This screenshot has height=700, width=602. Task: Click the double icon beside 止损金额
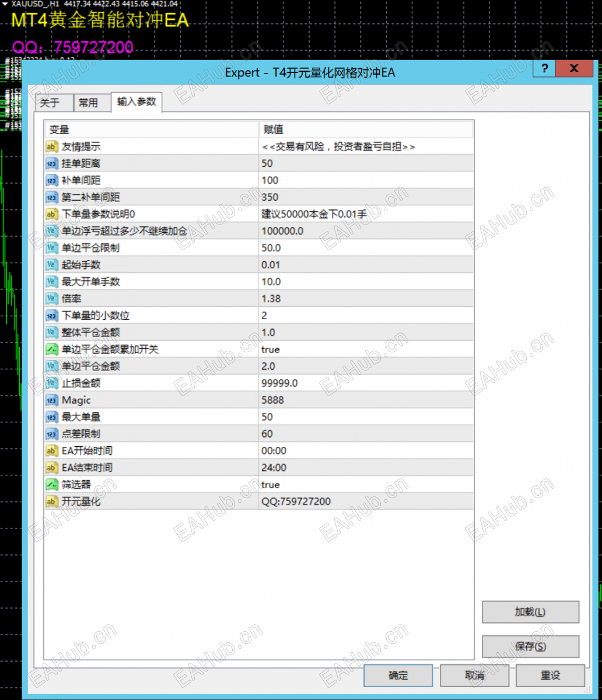(52, 383)
